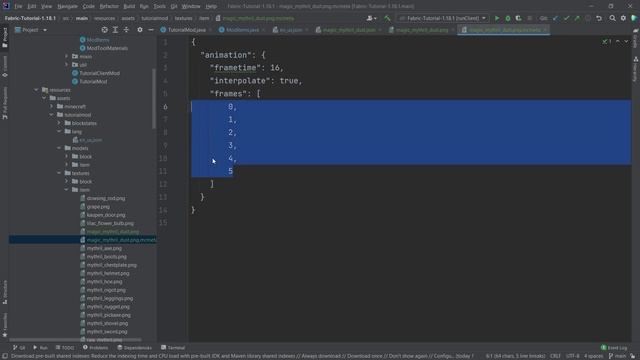Click the main breadcrumb in navigation bar
640x360 pixels.
click(82, 18)
